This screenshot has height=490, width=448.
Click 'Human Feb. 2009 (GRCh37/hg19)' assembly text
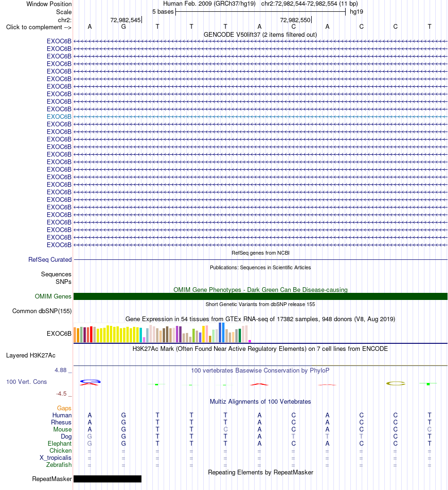point(209,4)
